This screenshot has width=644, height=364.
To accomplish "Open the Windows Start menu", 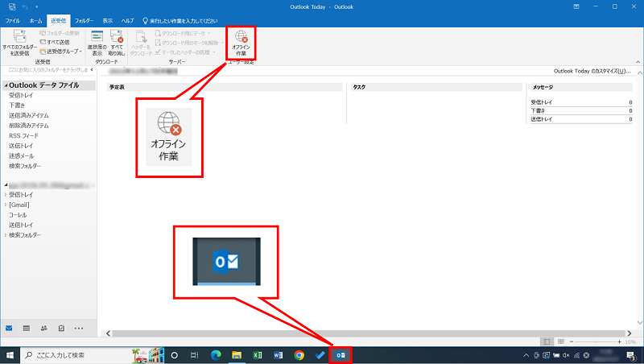I will click(x=10, y=355).
